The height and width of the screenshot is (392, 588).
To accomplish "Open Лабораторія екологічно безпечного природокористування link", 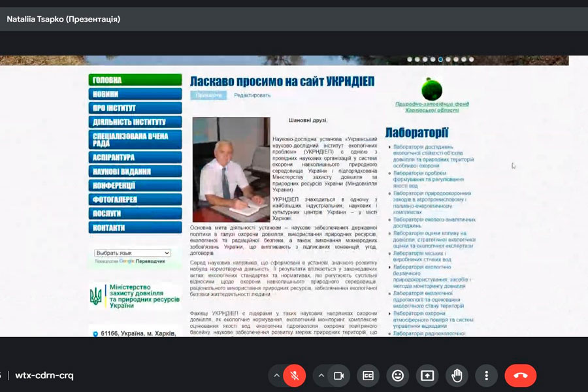I will [431, 276].
